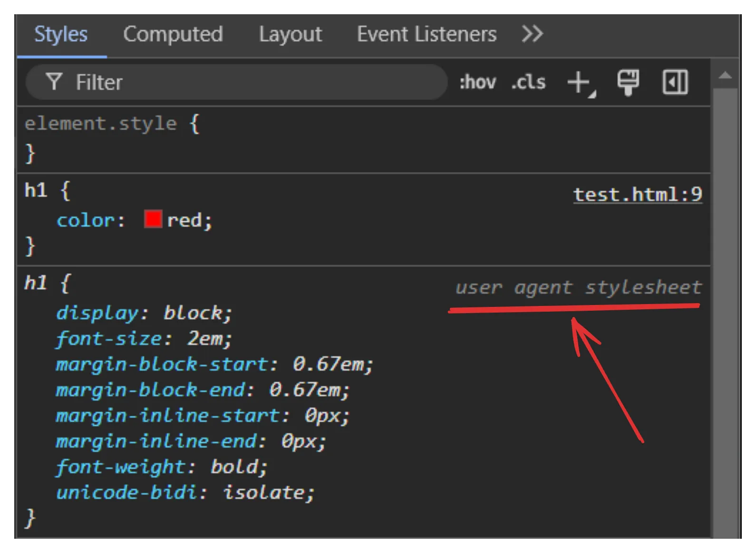Click the red color swatch
This screenshot has width=756, height=553.
153,219
